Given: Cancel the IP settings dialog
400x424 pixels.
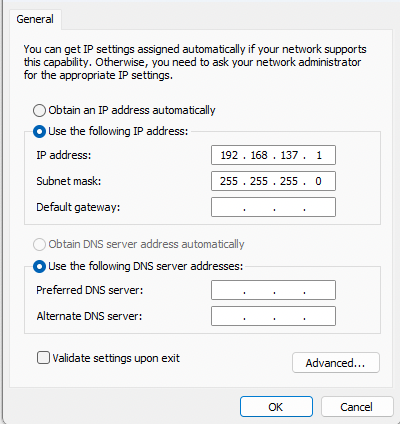Looking at the screenshot, I should coord(357,407).
